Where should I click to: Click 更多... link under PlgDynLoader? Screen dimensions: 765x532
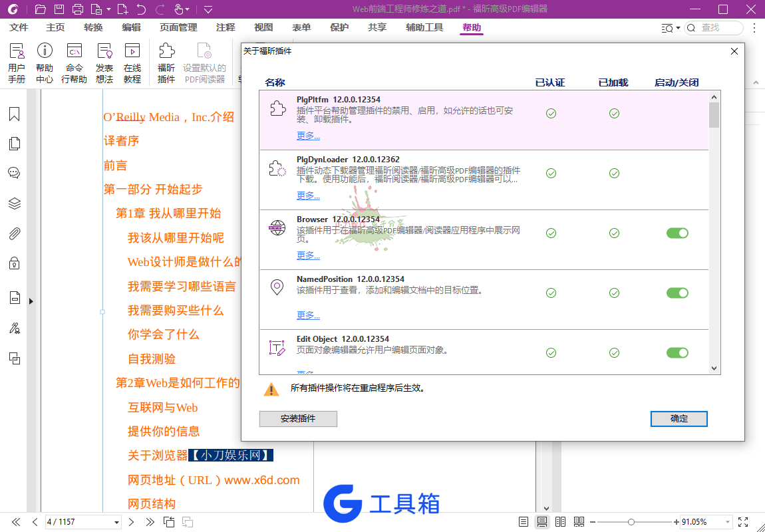309,196
